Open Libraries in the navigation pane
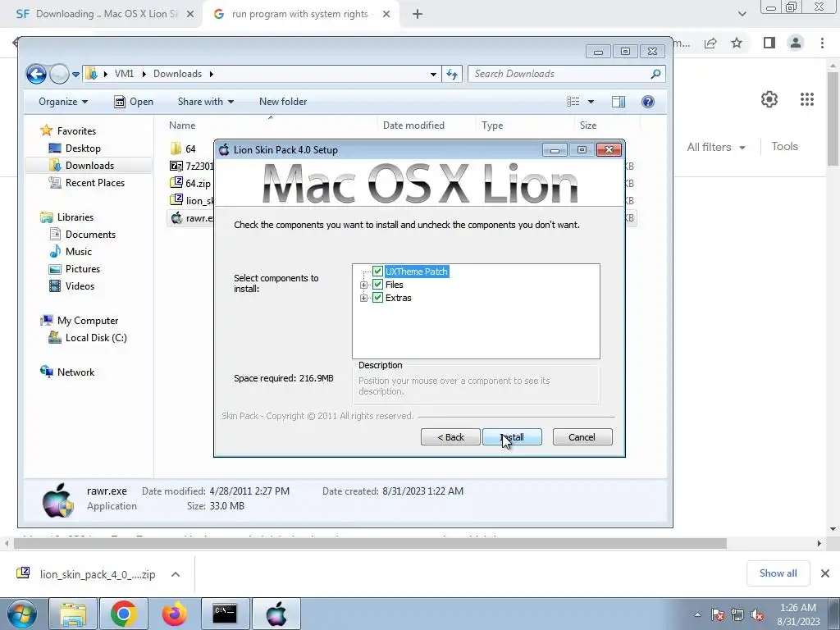Image resolution: width=840 pixels, height=630 pixels. click(75, 217)
